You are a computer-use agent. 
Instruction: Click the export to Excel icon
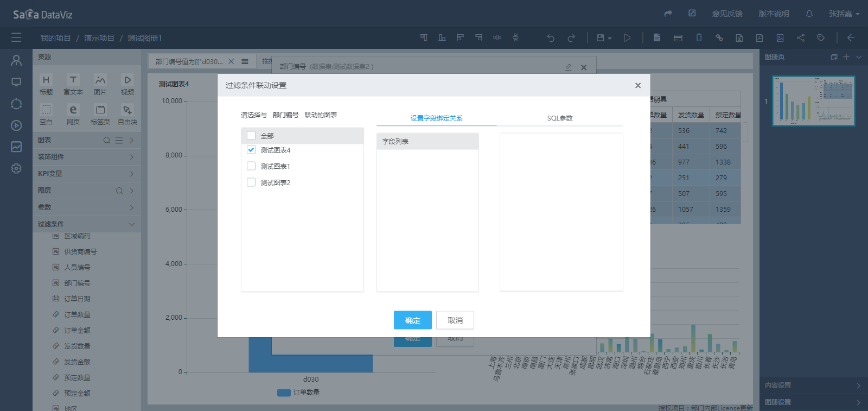point(739,38)
